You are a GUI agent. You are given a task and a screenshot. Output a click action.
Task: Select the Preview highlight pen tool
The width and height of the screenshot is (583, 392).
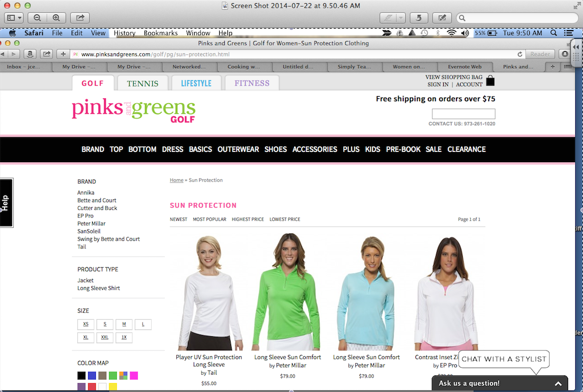click(388, 18)
